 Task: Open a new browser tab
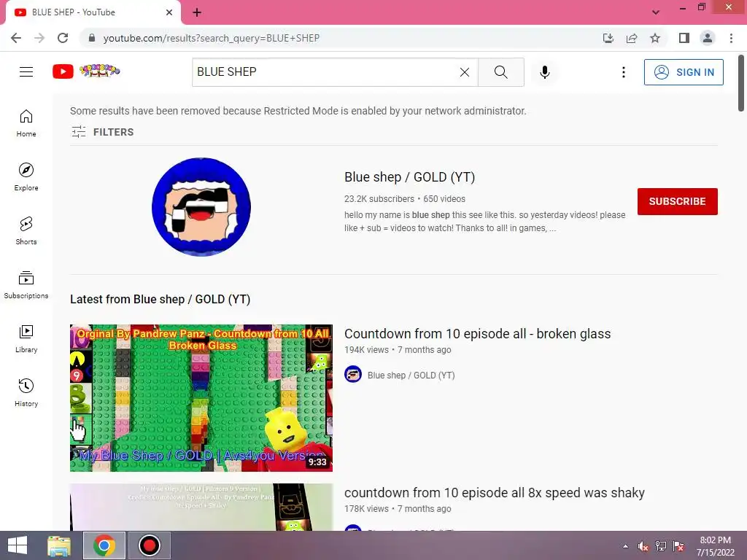197,13
